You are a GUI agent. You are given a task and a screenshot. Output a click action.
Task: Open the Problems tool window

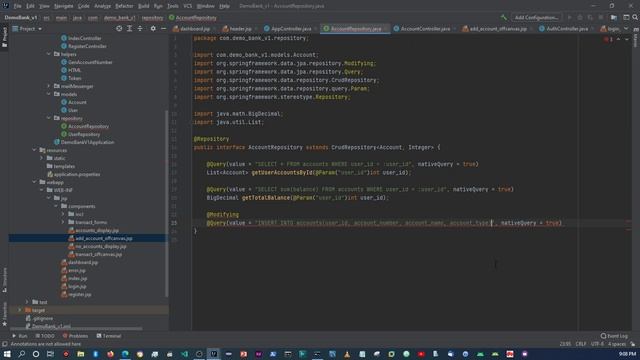click(76, 336)
